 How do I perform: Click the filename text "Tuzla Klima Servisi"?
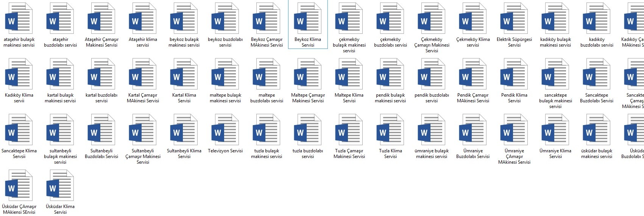click(390, 153)
